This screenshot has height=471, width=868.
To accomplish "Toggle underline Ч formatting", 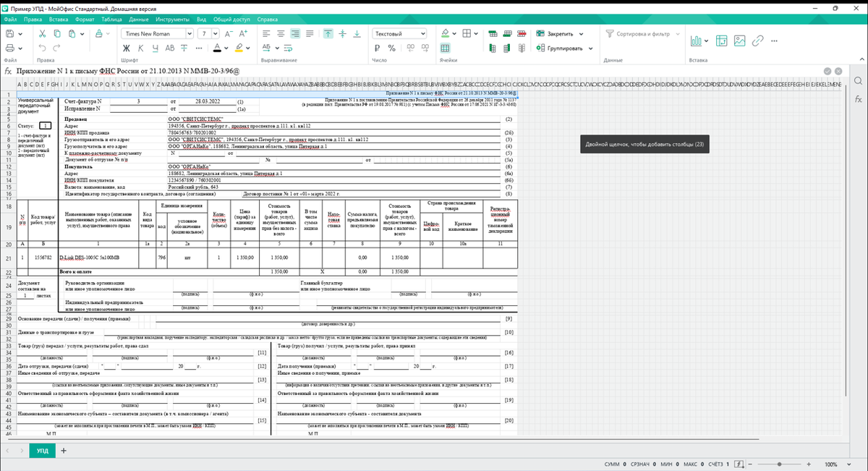I will [156, 48].
